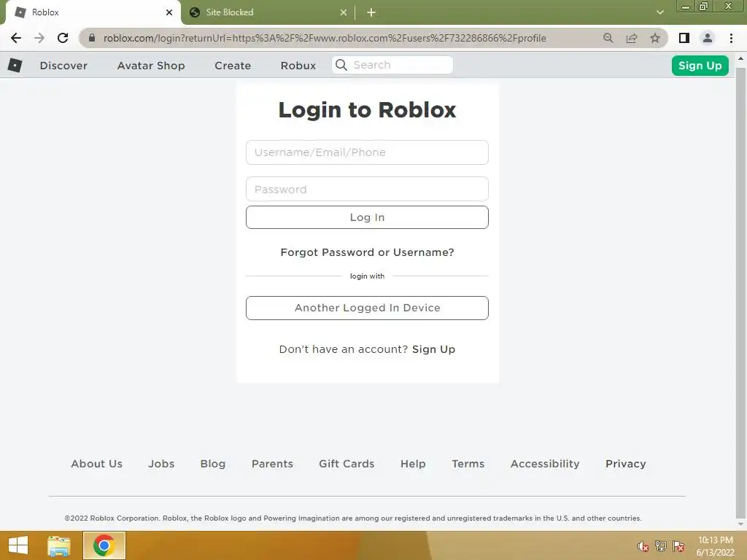Close the Site Blocked tab
The height and width of the screenshot is (560, 747).
344,12
